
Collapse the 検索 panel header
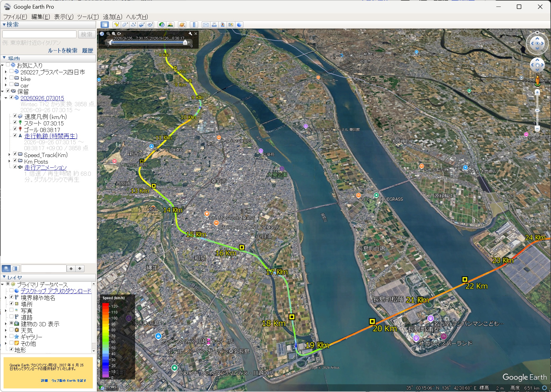(48, 25)
